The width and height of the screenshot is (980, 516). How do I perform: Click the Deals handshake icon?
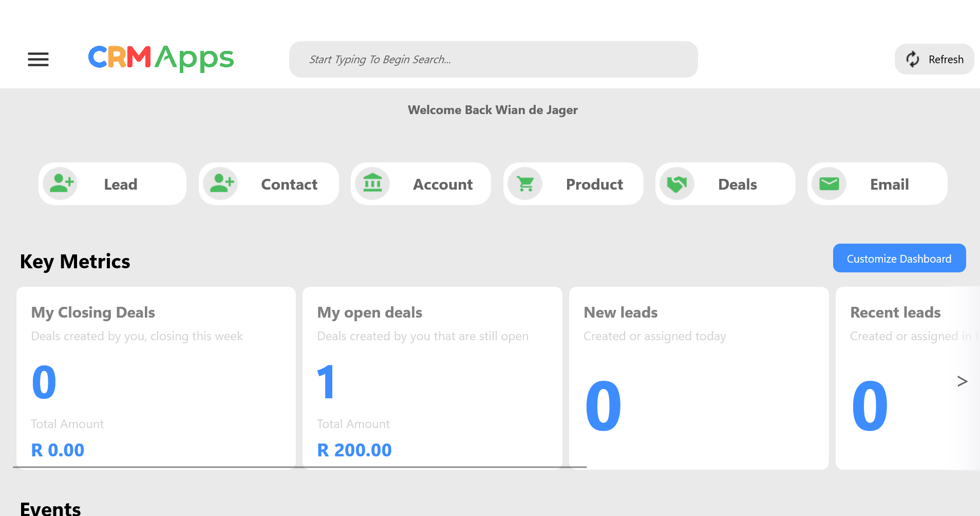tap(677, 184)
